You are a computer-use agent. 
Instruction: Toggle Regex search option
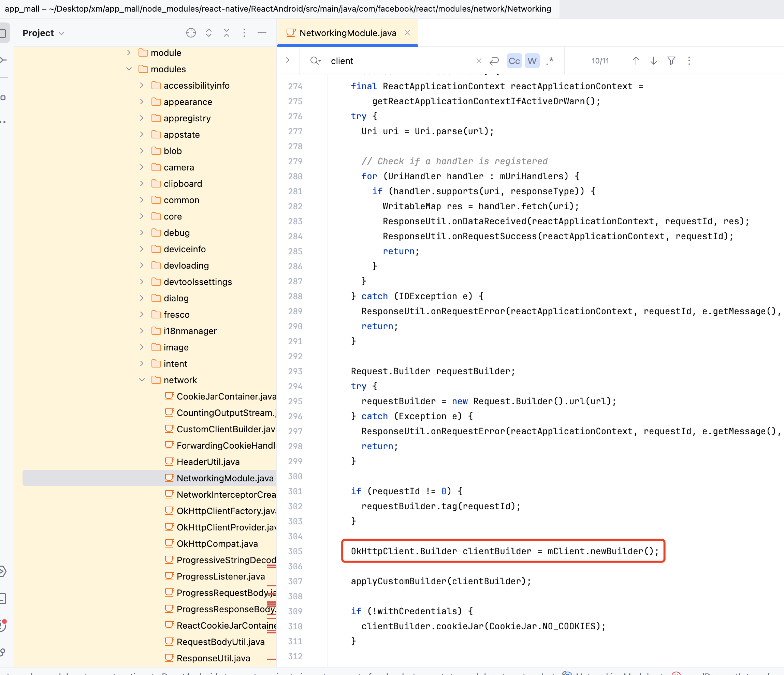point(550,61)
